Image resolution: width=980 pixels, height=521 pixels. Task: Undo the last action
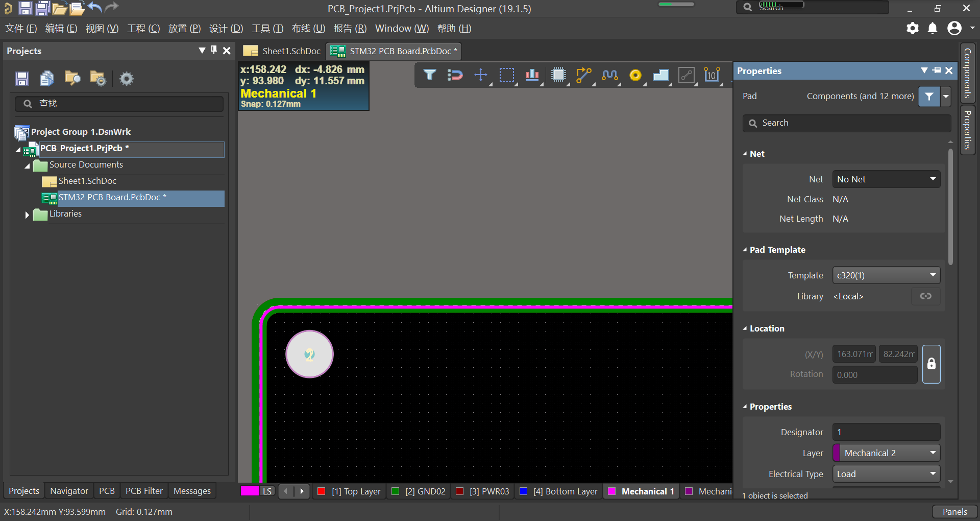95,7
